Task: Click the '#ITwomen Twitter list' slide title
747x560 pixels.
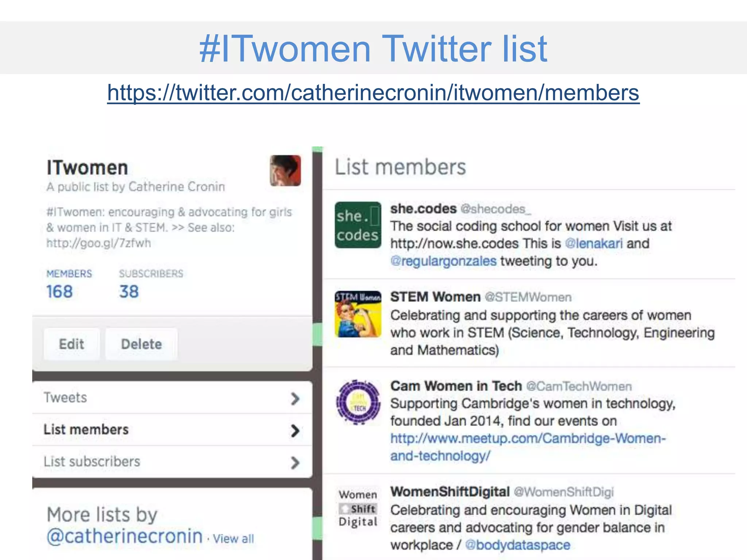Action: point(373,48)
